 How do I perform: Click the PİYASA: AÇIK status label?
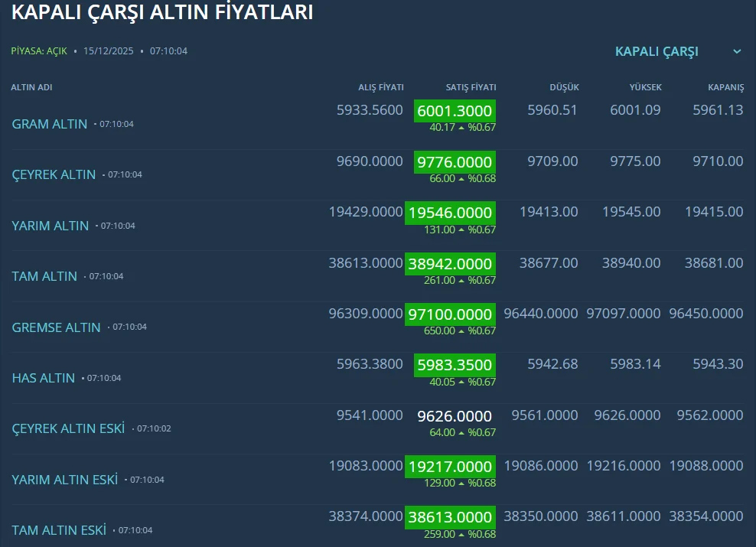(39, 51)
